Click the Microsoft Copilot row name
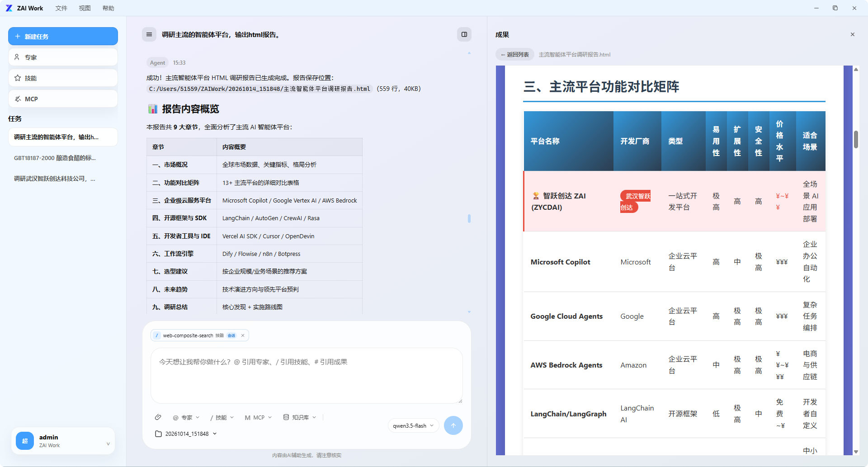 (560, 262)
